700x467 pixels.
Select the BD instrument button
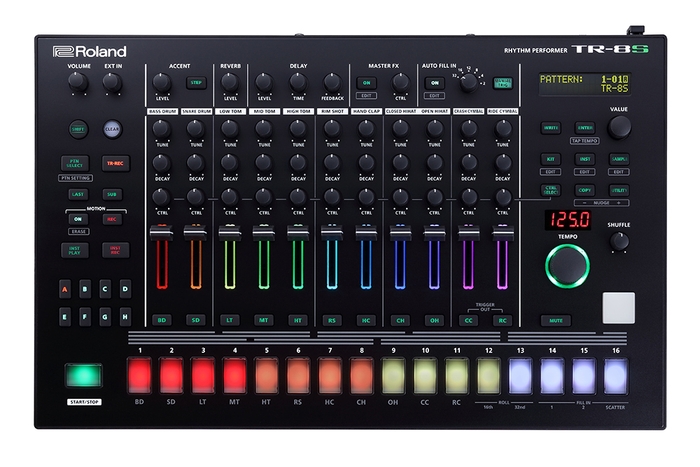[161, 320]
